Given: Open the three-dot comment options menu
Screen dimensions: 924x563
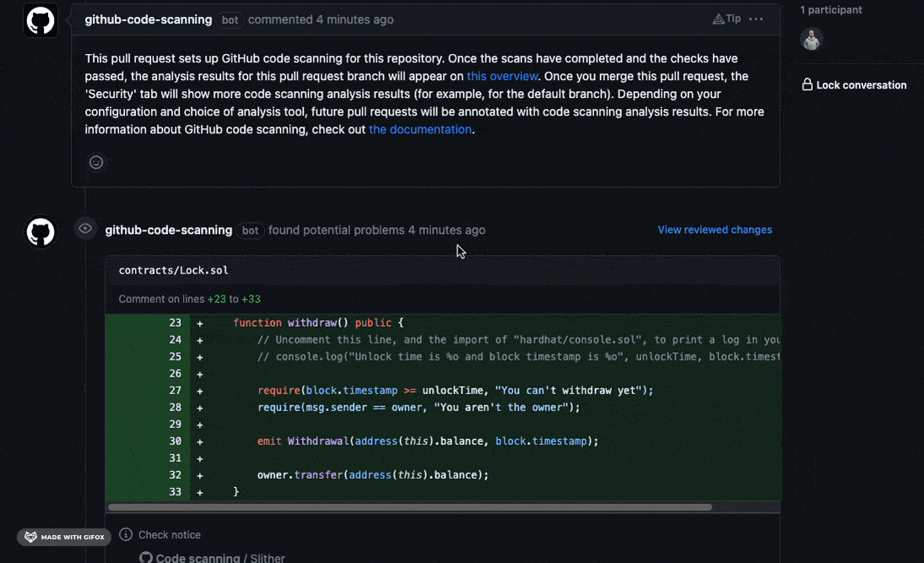Looking at the screenshot, I should (x=756, y=19).
